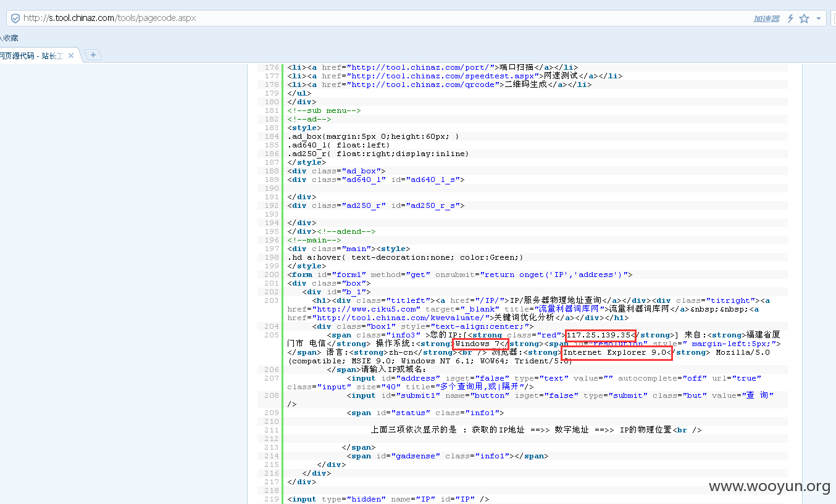Click the form id="form1" line

(x=460, y=275)
